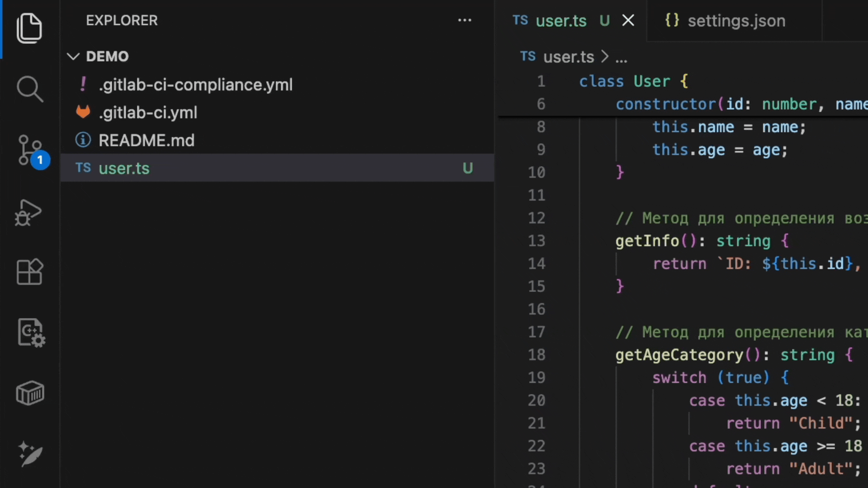Viewport: 868px width, 488px height.
Task: Open the file-with-gear icon in activity bar
Action: tap(31, 333)
